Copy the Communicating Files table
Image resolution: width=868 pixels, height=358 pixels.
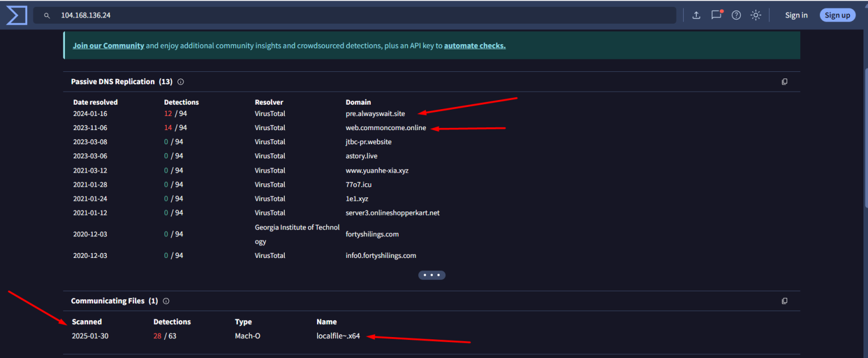(784, 301)
